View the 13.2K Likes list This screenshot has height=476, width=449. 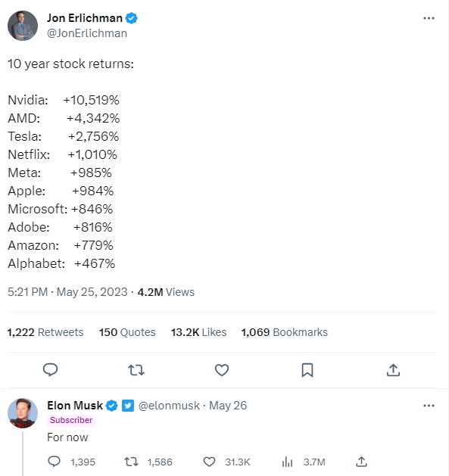(198, 332)
